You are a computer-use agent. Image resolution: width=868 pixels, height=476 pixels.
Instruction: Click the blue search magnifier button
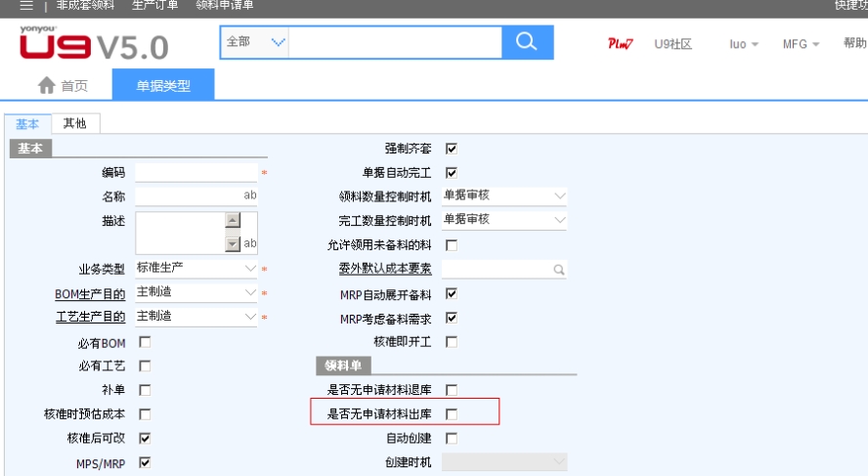pyautogui.click(x=527, y=42)
